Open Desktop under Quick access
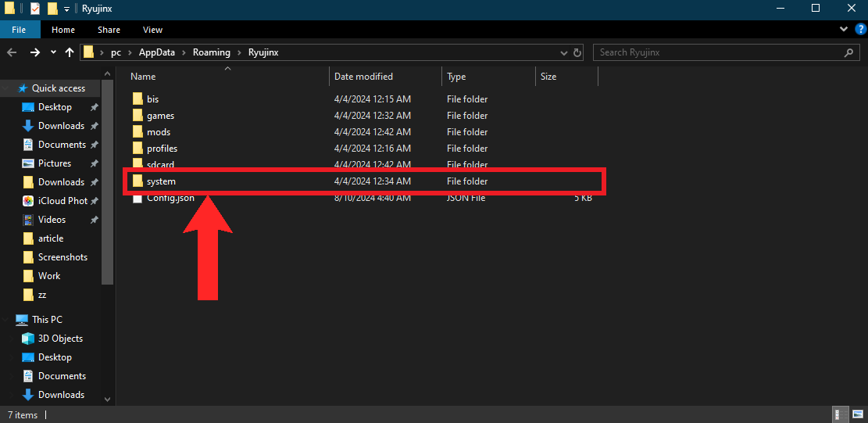 pyautogui.click(x=55, y=107)
